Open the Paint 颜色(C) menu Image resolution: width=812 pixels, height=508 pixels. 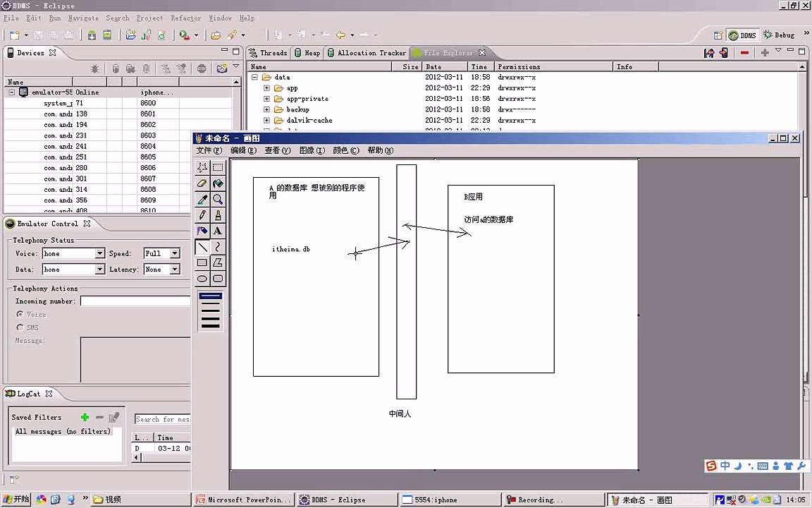(x=346, y=150)
